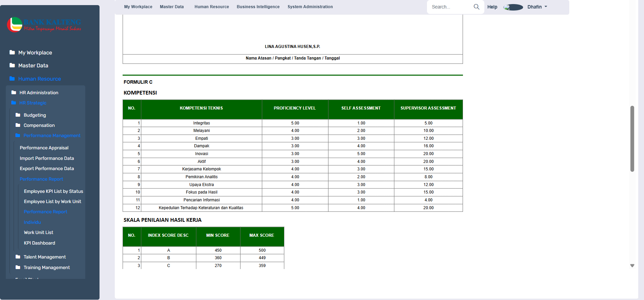The width and height of the screenshot is (644, 300).
Task: Click the Master Data folder icon in sidebar
Action: 12,65
